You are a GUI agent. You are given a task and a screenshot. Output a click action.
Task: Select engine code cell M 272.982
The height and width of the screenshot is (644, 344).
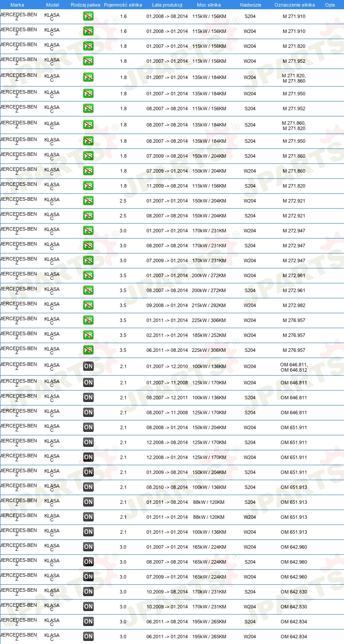tap(294, 305)
